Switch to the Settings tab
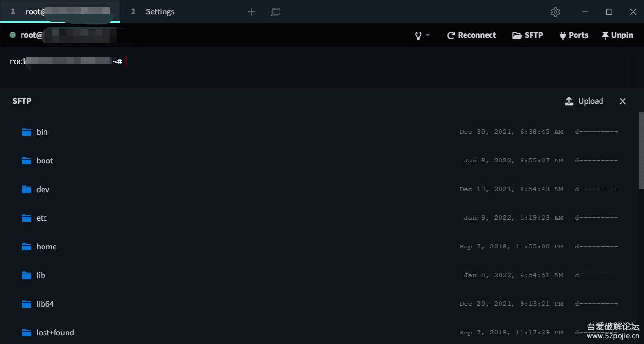This screenshot has height=344, width=644. point(160,12)
